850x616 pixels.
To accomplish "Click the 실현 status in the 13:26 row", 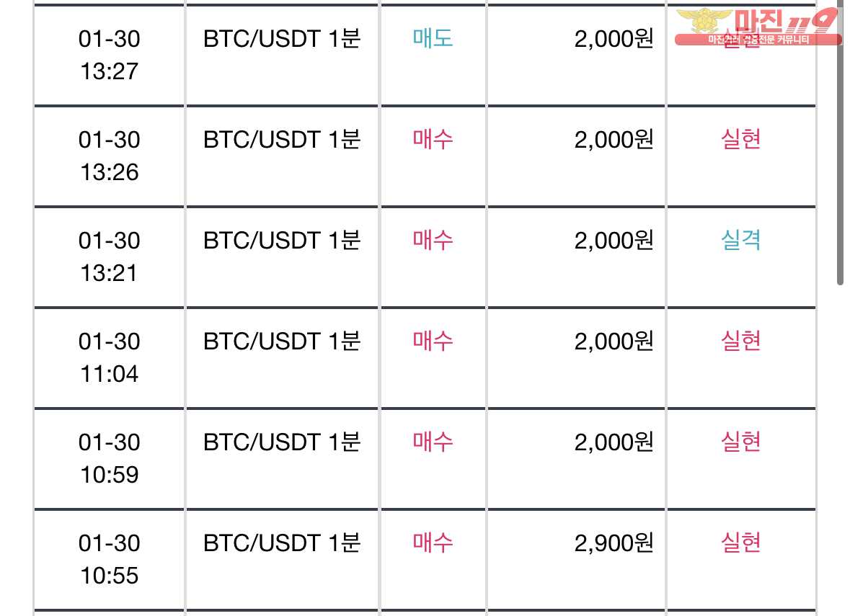I will [740, 139].
